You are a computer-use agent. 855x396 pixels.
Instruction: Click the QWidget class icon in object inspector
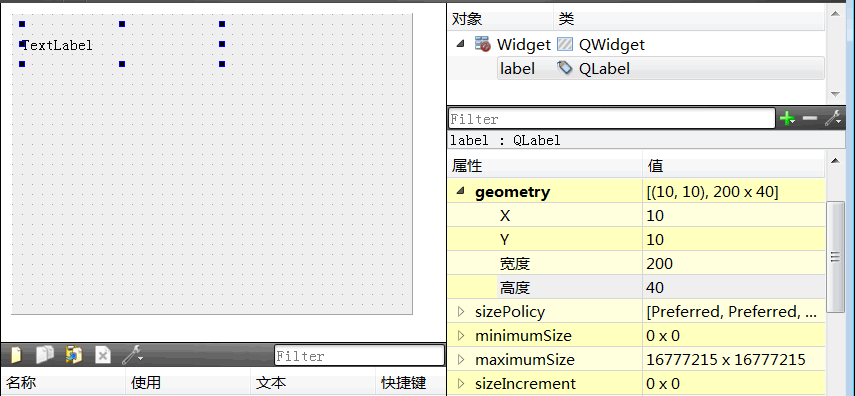(565, 44)
